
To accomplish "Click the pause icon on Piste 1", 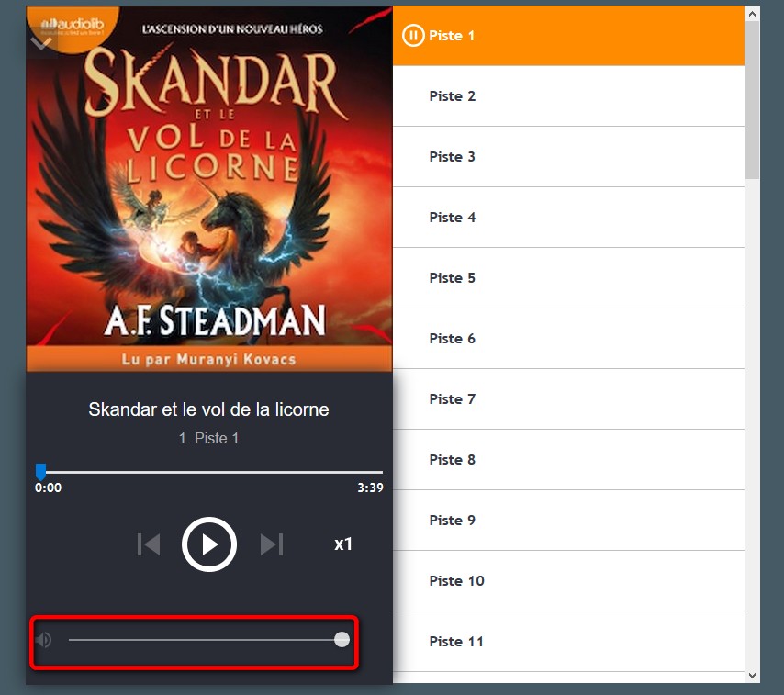I will tap(413, 36).
